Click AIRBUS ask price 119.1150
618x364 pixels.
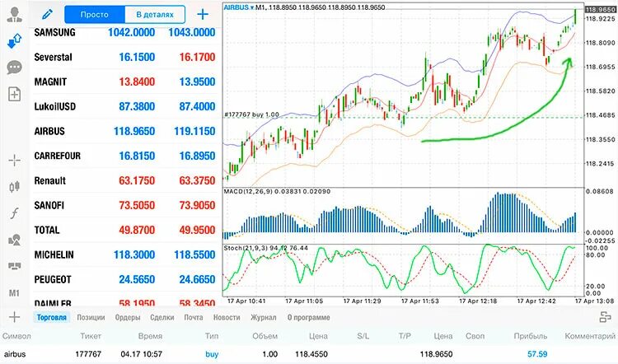coord(194,131)
